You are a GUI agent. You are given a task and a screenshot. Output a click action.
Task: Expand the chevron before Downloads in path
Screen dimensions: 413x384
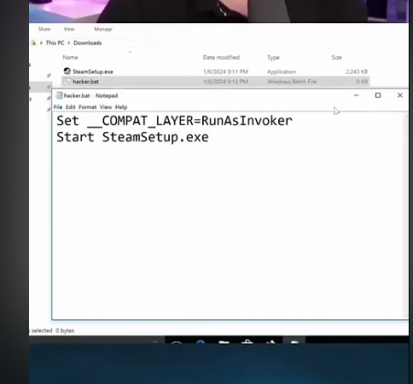(x=69, y=43)
